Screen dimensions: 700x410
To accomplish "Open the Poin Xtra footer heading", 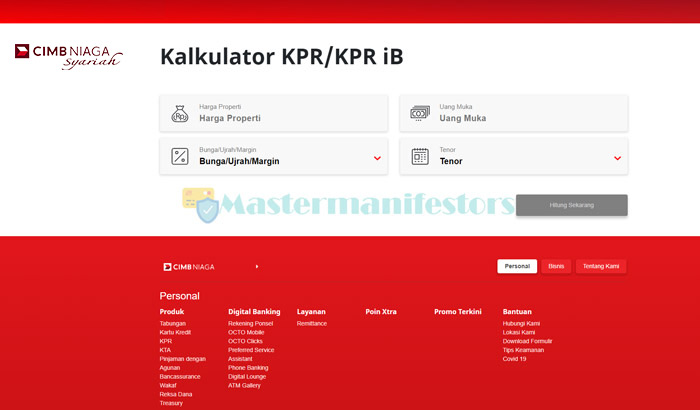I will pyautogui.click(x=381, y=312).
